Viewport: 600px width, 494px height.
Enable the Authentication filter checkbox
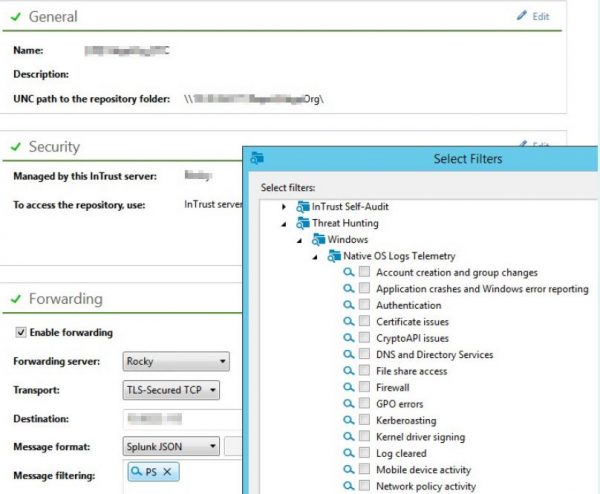(x=365, y=306)
